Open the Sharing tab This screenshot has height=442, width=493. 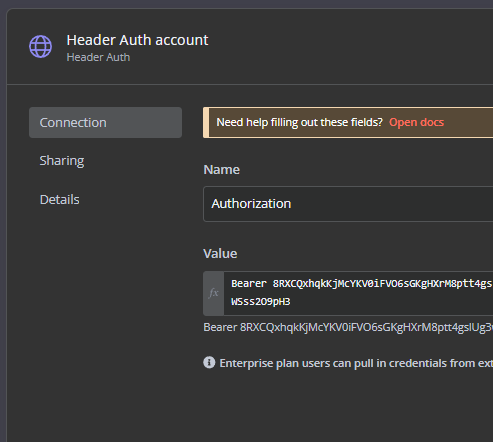[x=62, y=161]
